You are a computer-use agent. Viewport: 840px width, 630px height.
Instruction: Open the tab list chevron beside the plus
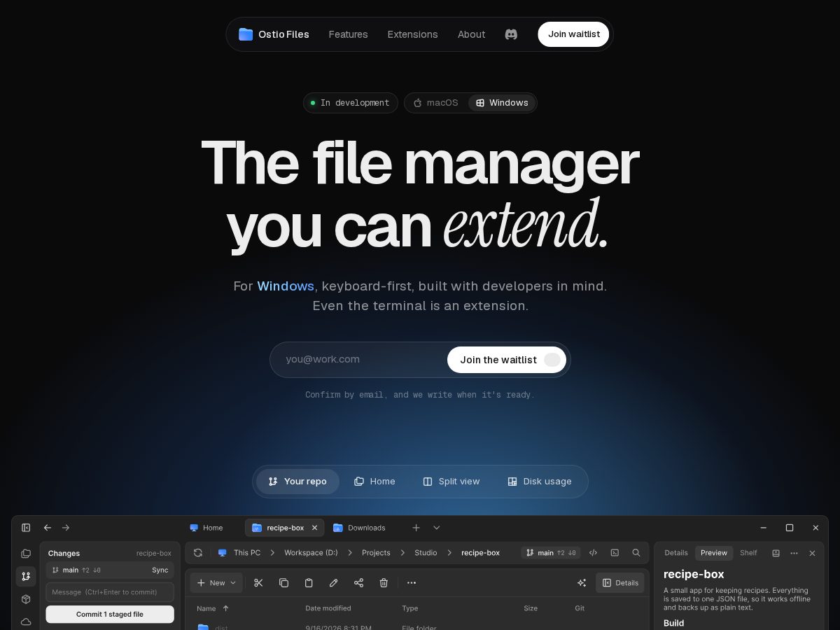437,528
